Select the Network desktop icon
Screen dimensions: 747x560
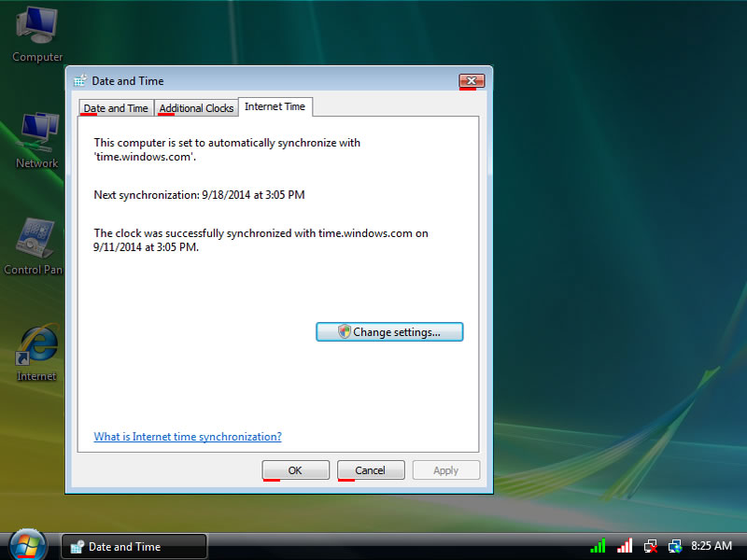pos(37,138)
